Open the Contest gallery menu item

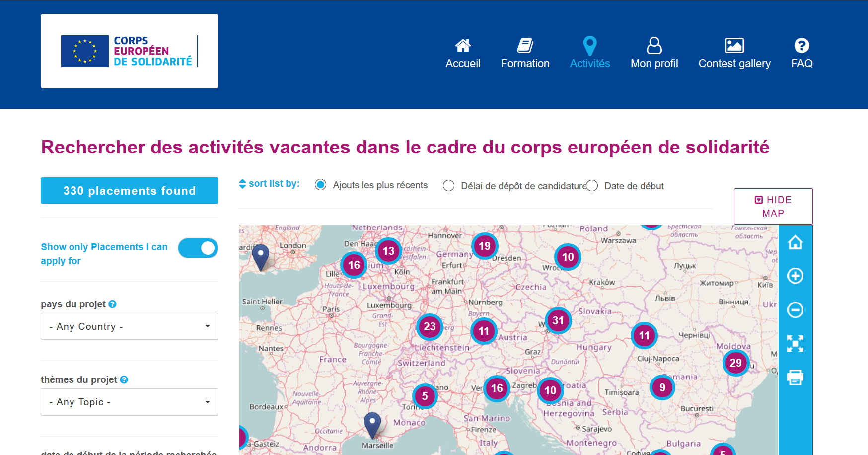[734, 53]
